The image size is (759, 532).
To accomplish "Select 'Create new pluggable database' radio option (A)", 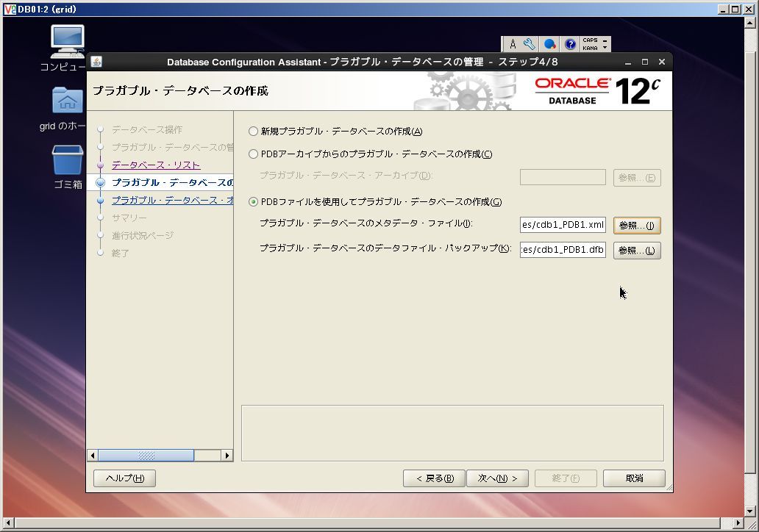I will point(253,131).
